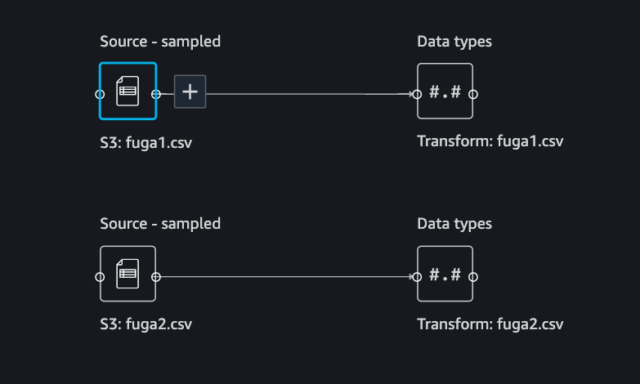Click input port of fuga2.csv source node

click(x=100, y=277)
